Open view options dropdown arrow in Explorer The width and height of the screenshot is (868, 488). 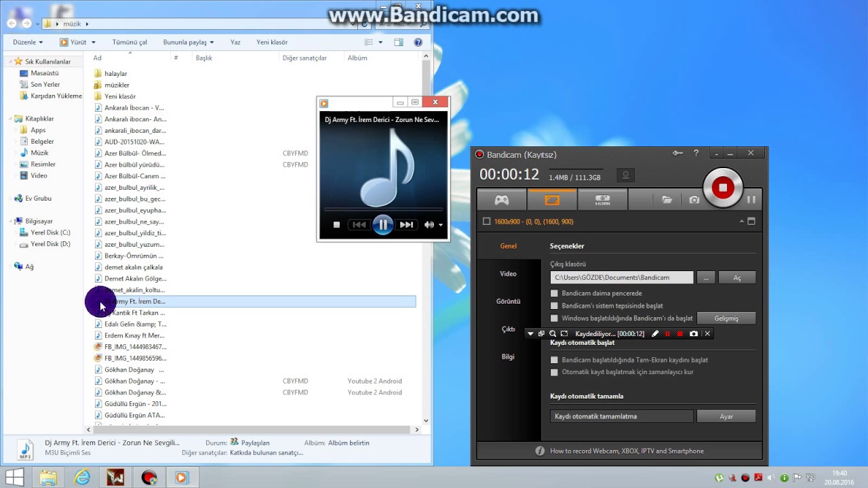coord(380,42)
